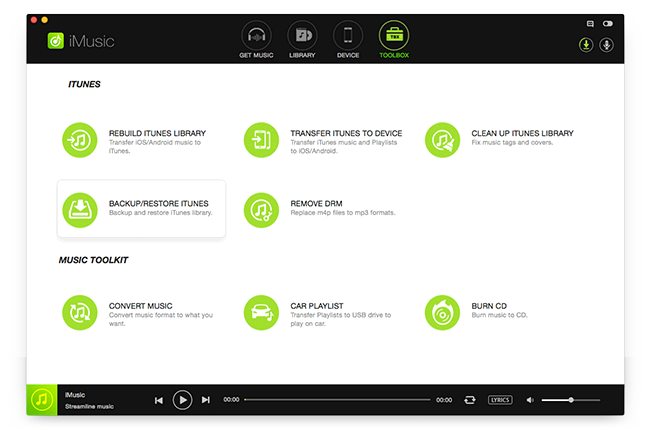Open the feedback message icon
650x430 pixels.
tap(590, 24)
